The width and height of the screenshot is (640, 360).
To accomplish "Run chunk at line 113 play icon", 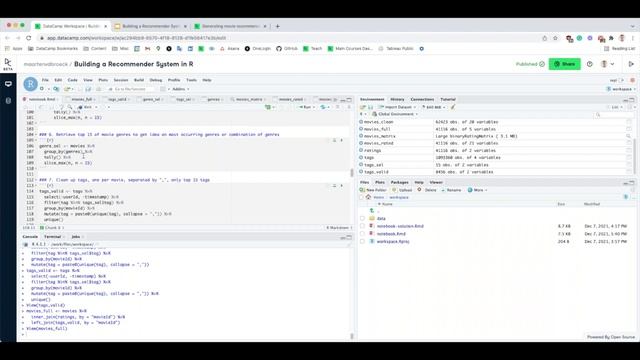I will tap(342, 186).
